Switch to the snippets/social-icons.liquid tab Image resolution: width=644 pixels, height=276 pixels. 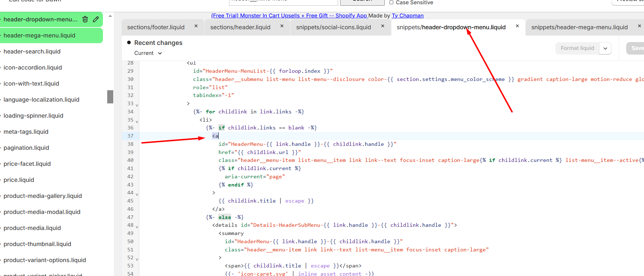(333, 27)
